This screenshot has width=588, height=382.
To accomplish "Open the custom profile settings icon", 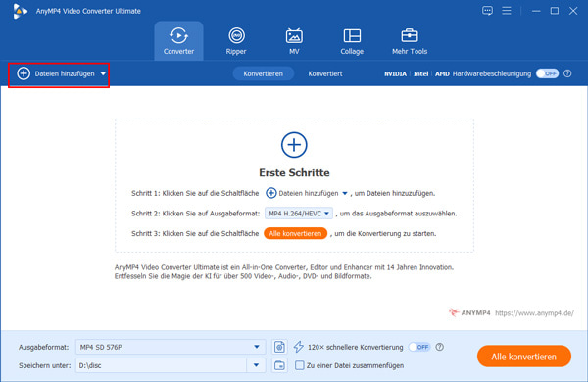I will (279, 347).
